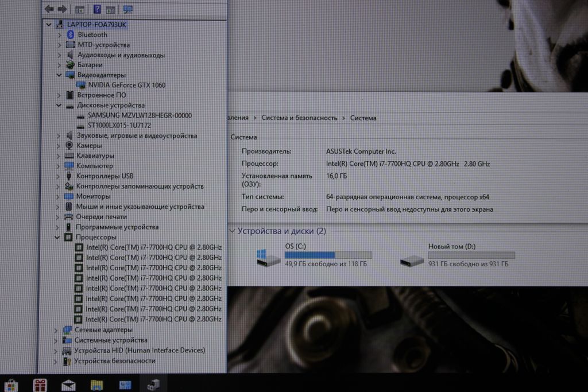The width and height of the screenshot is (588, 392).
Task: Collapse the 'Устройства и диски' section
Action: [232, 231]
